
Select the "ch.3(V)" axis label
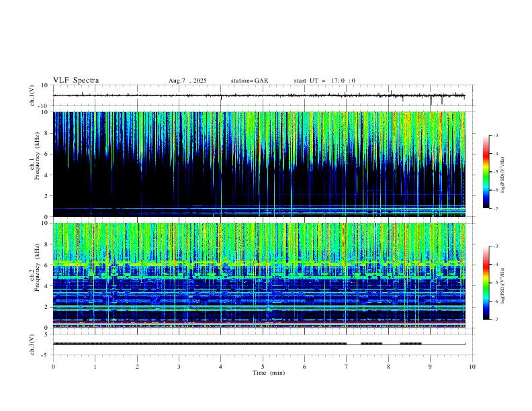click(x=32, y=345)
